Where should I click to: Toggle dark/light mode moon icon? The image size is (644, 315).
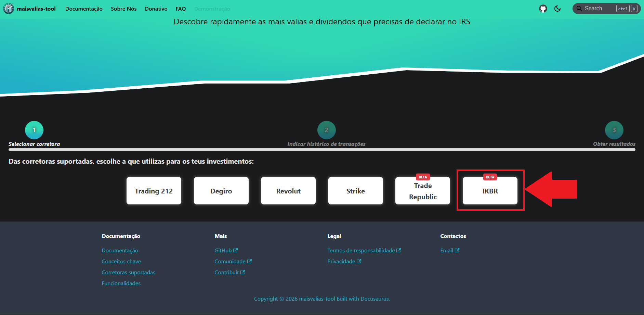pyautogui.click(x=557, y=9)
